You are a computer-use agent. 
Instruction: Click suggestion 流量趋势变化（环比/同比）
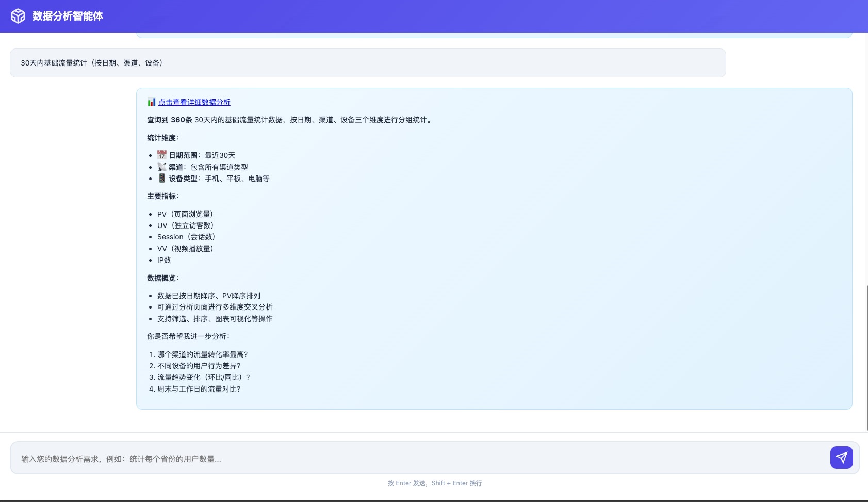pos(204,377)
